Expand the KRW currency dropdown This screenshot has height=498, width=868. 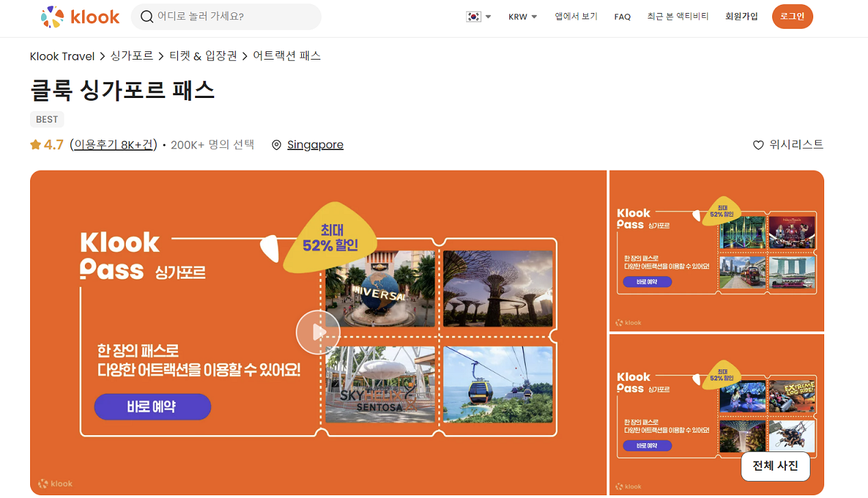(x=523, y=16)
